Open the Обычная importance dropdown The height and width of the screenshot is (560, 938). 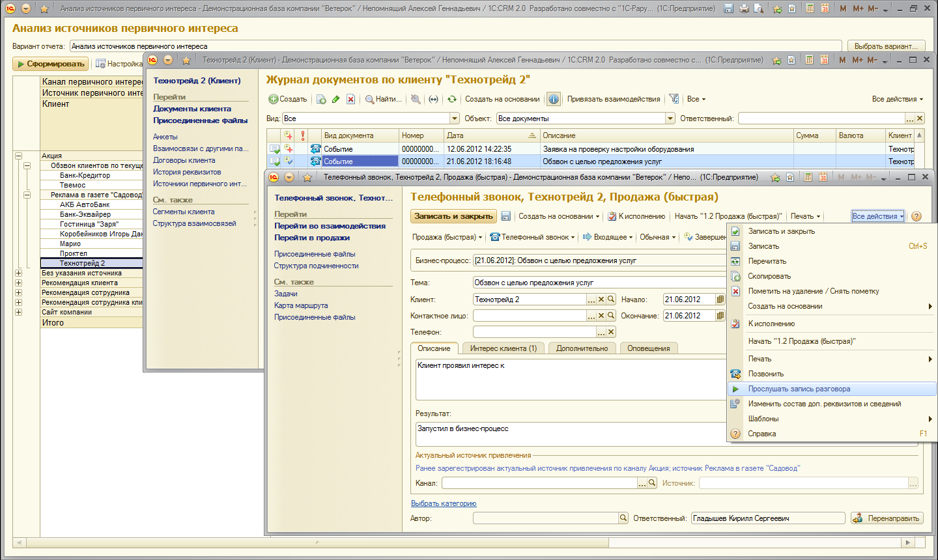click(657, 237)
